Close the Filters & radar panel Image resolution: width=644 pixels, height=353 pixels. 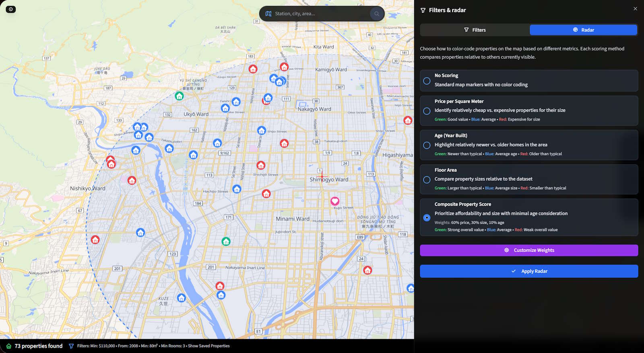tap(635, 9)
